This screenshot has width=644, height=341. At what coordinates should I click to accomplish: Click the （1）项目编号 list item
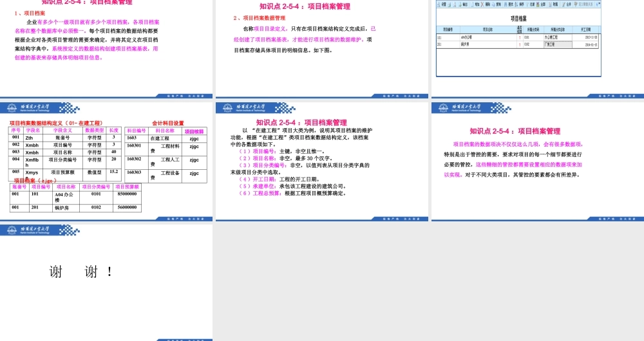tap(282, 151)
